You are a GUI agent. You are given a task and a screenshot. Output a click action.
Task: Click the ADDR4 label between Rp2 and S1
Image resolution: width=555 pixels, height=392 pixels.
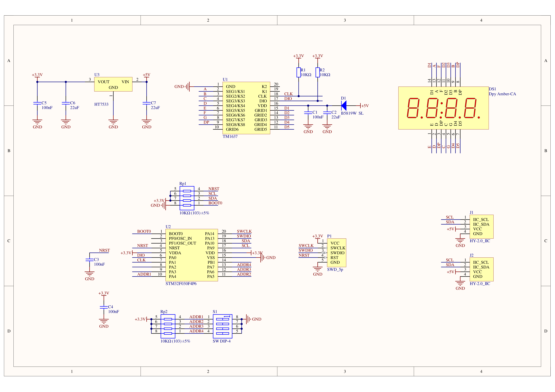196,331
